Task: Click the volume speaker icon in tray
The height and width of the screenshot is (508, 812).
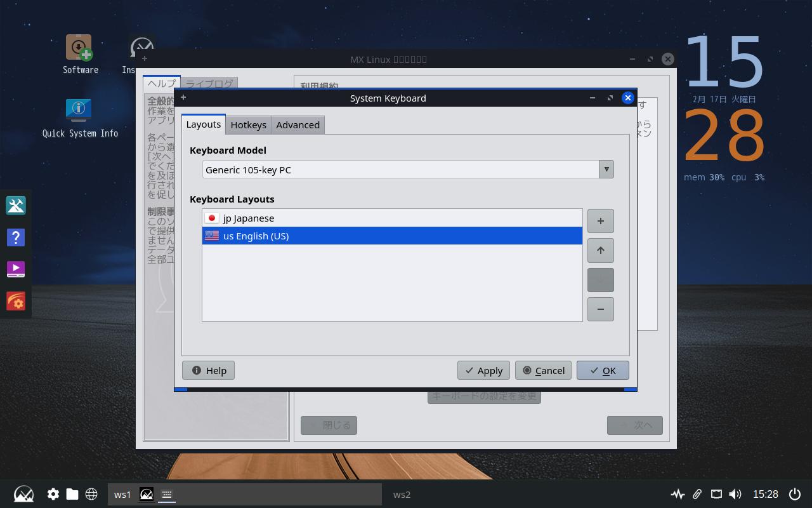Action: coord(735,494)
